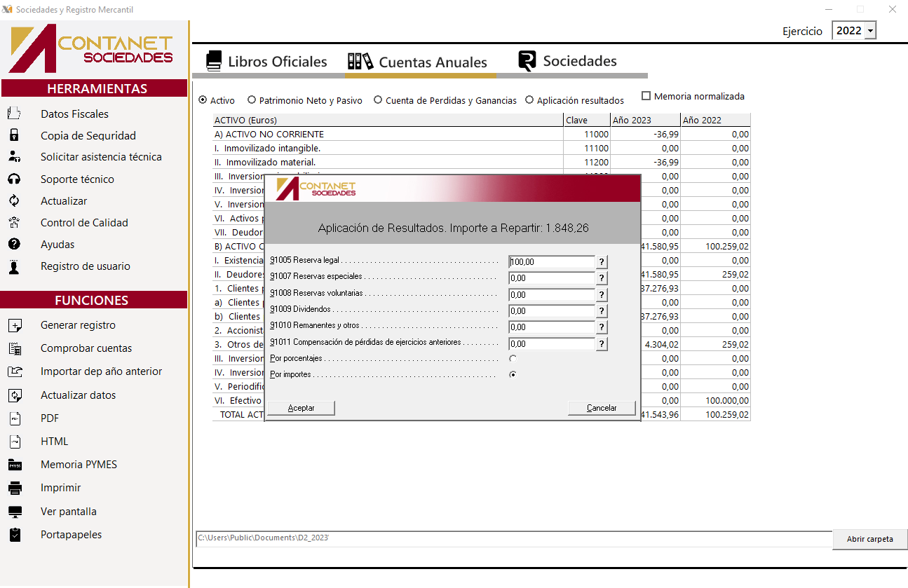Viewport: 908px width, 588px height.
Task: Click the 'Inmovilizado intangible.' row label
Action: pos(267,148)
